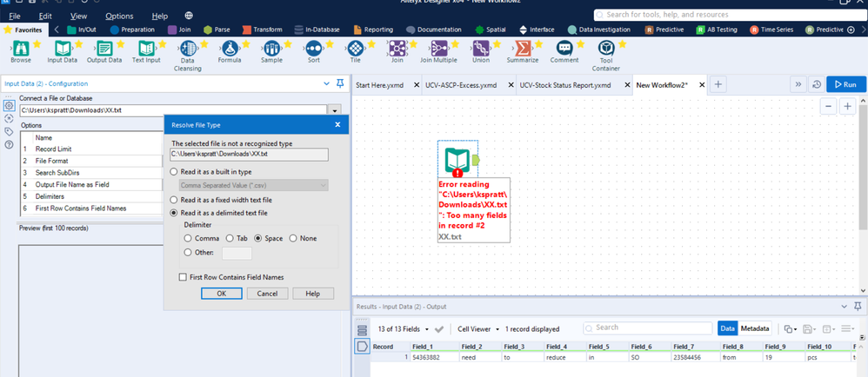Enable First Row Contains Field Names checkbox
868x377 pixels.
click(183, 277)
